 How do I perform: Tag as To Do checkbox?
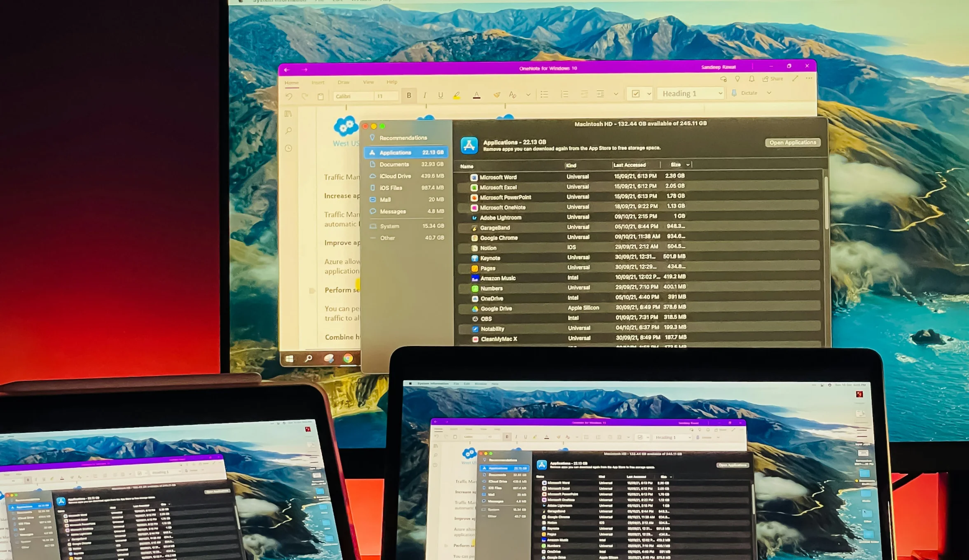(x=636, y=94)
